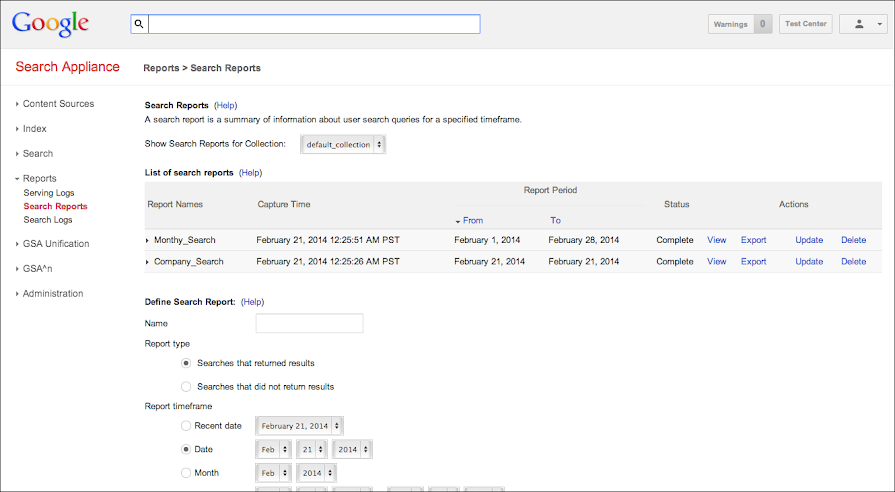Viewport: 895px width, 492px height.
Task: Click the Warnings count badge
Action: pyautogui.click(x=763, y=24)
